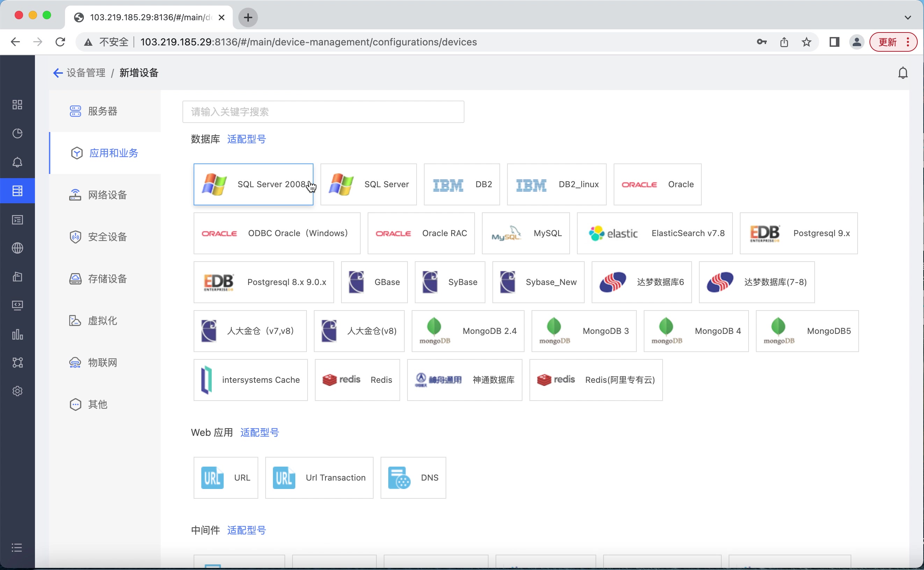Choose the plain Redis card

tap(357, 380)
